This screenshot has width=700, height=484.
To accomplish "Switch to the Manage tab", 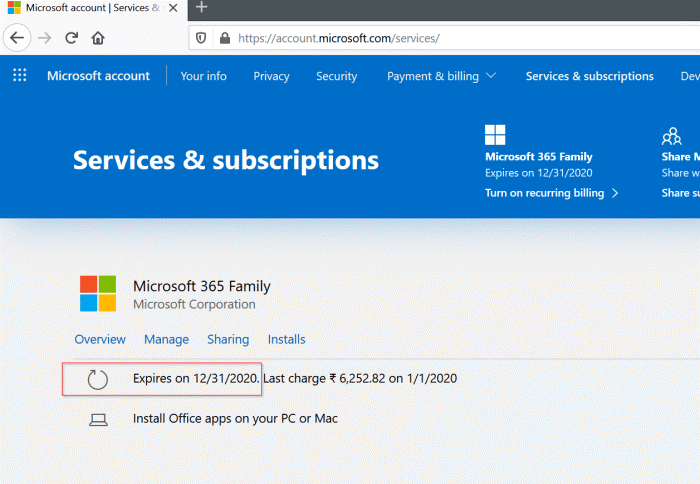I will click(x=166, y=340).
